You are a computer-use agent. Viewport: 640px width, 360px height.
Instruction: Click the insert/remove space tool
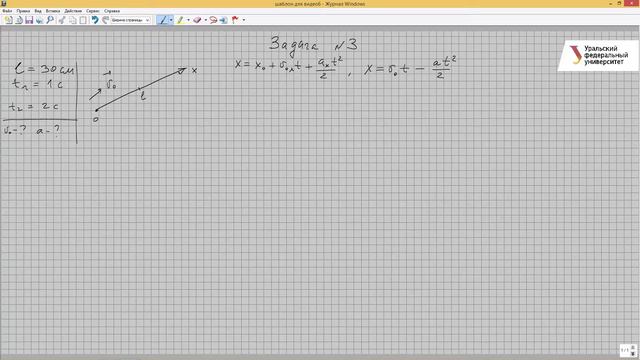[x=223, y=20]
